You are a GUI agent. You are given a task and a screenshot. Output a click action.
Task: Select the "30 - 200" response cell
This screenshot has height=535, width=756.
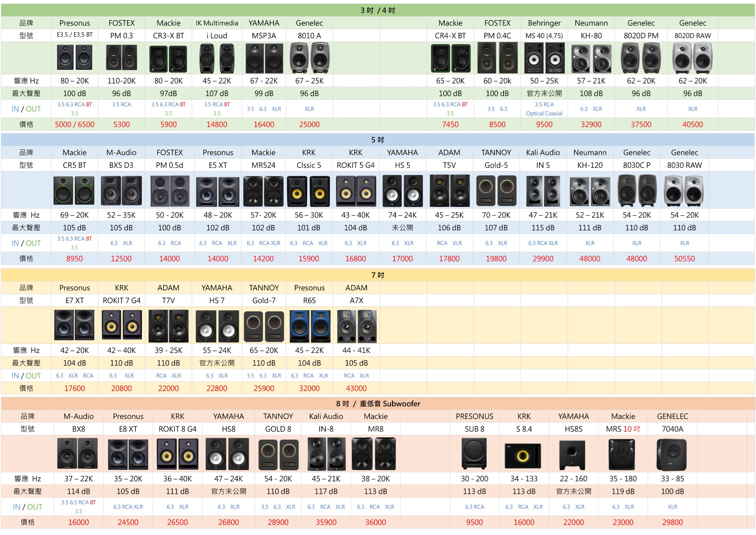pos(475,479)
